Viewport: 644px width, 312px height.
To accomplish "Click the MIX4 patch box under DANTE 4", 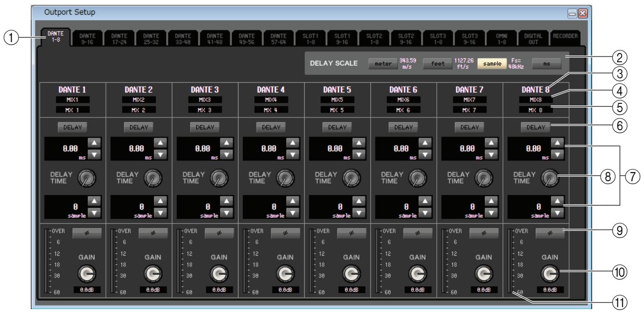I will [x=271, y=99].
